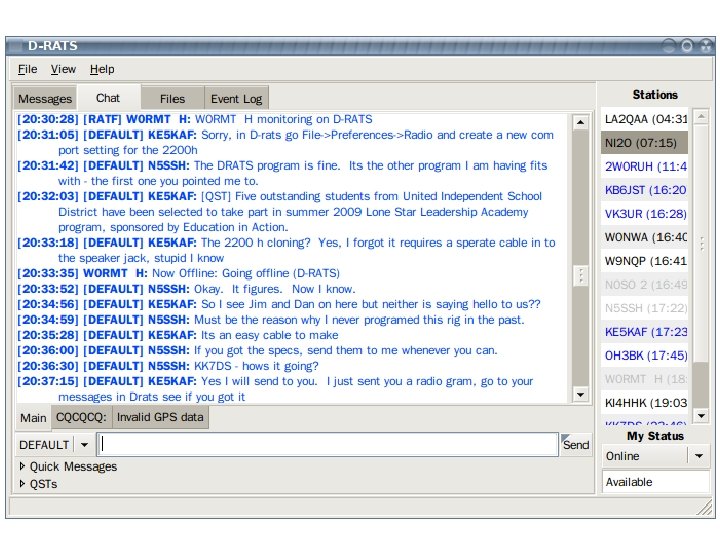Switch to the Chat tab
The height and width of the screenshot is (540, 720).
coord(108,98)
